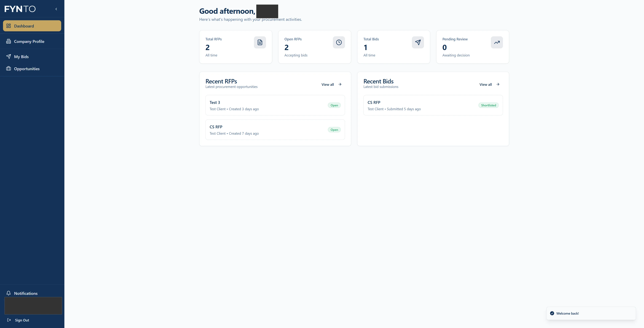This screenshot has height=328, width=644.
Task: Click the Total RFPs document icon
Action: tap(260, 42)
